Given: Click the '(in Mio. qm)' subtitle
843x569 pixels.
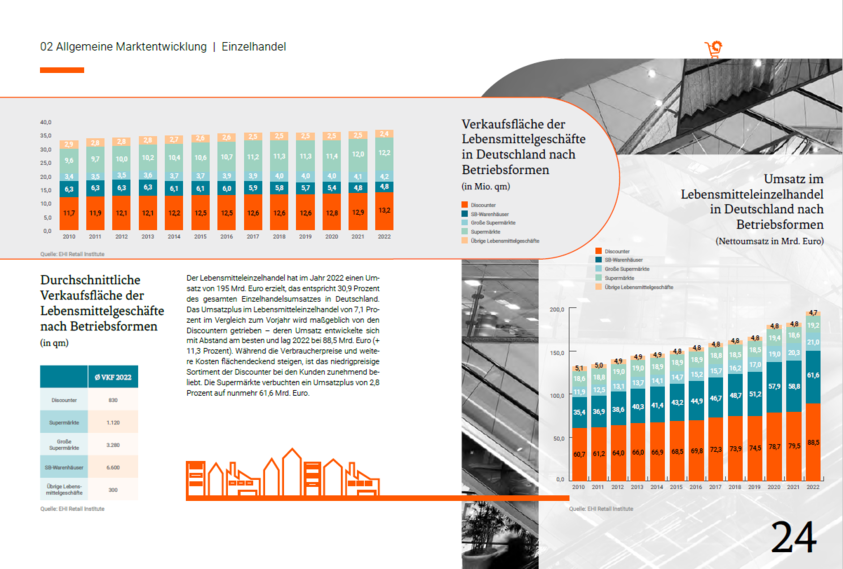Looking at the screenshot, I should point(485,187).
